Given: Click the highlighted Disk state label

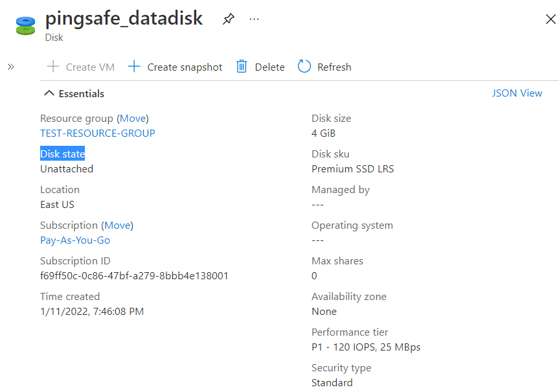Looking at the screenshot, I should [x=63, y=154].
